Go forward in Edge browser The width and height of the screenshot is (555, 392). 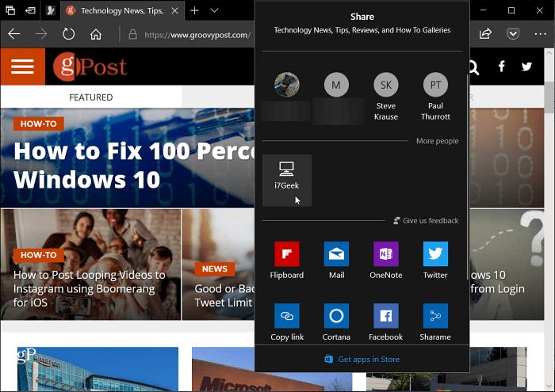point(41,34)
